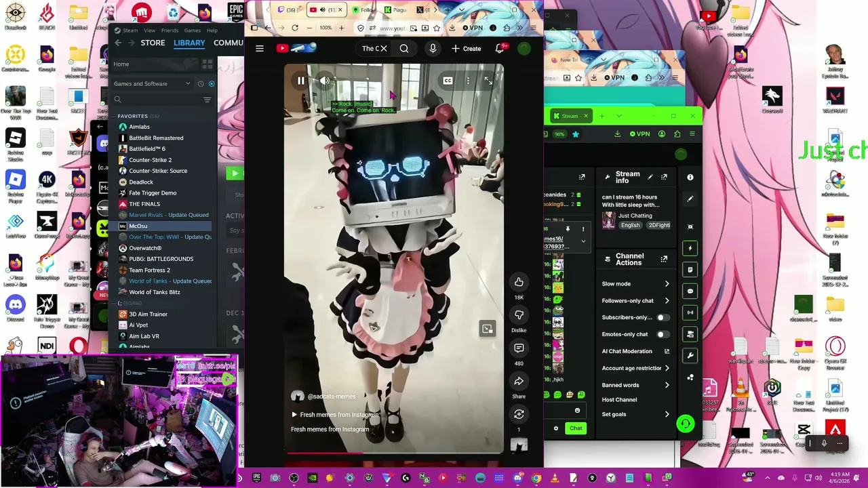Click the YouTube Create button
868x488 pixels.
click(x=466, y=48)
